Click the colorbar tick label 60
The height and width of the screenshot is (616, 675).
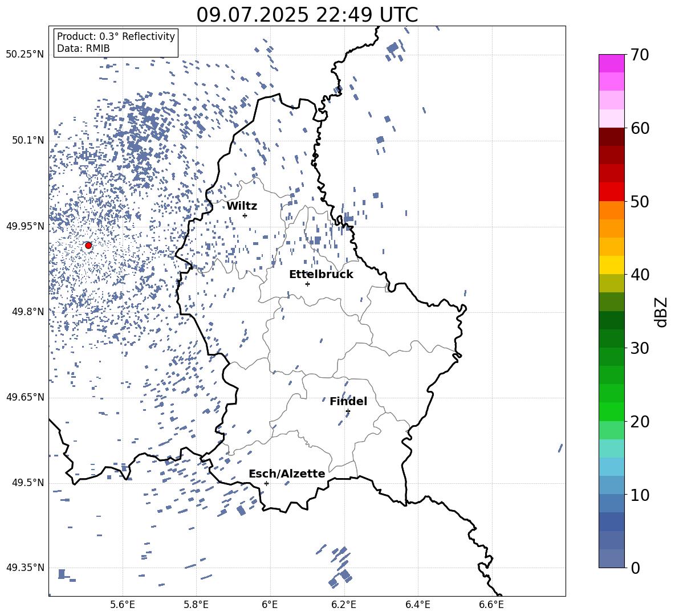click(640, 128)
